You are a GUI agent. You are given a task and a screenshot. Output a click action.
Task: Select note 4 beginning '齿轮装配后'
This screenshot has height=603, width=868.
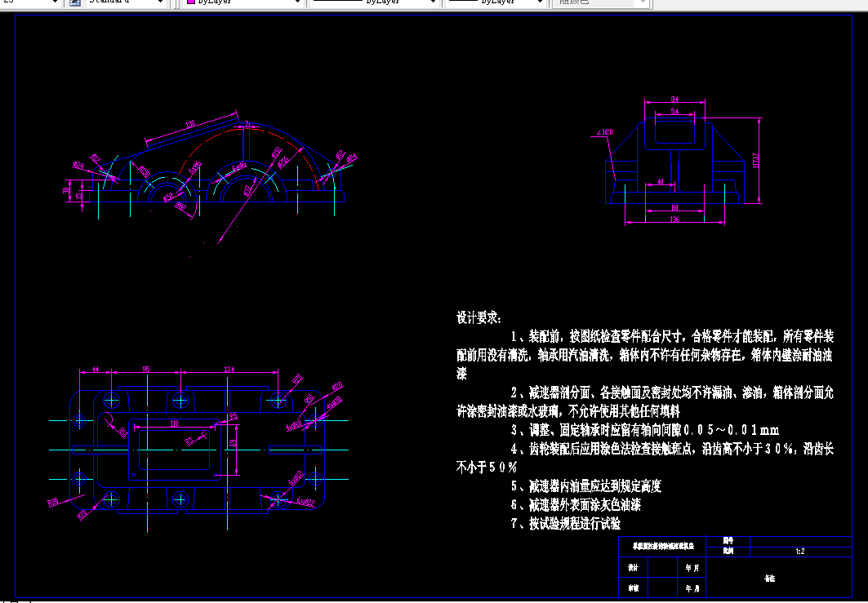tap(645, 458)
